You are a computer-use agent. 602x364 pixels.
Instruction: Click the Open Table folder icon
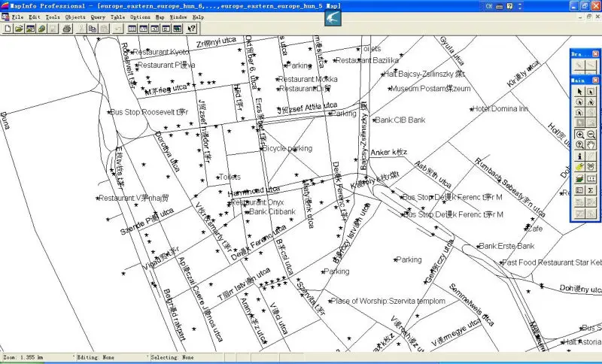point(19,29)
